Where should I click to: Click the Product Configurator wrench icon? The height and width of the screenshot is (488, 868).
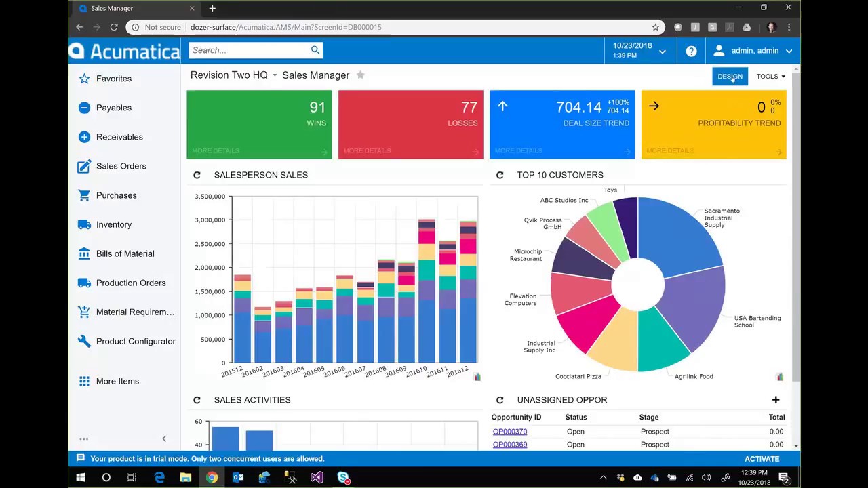[x=84, y=341]
